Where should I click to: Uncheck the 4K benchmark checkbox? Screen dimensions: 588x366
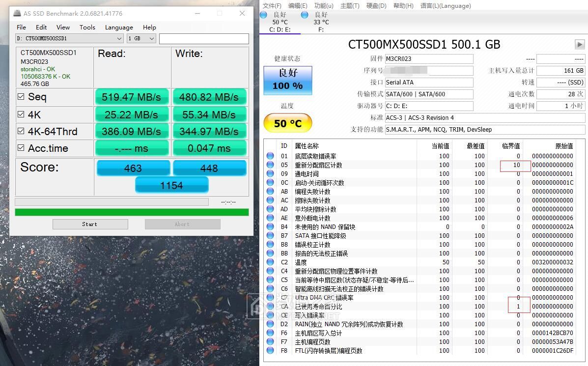pyautogui.click(x=21, y=114)
